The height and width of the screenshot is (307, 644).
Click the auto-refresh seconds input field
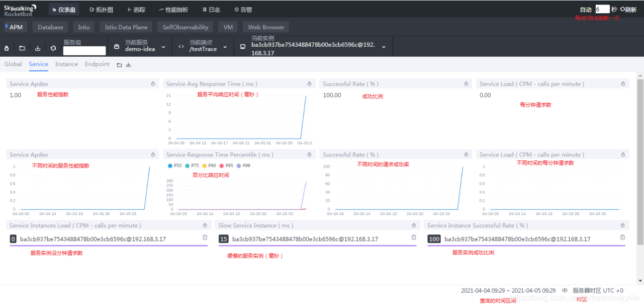tap(602, 9)
